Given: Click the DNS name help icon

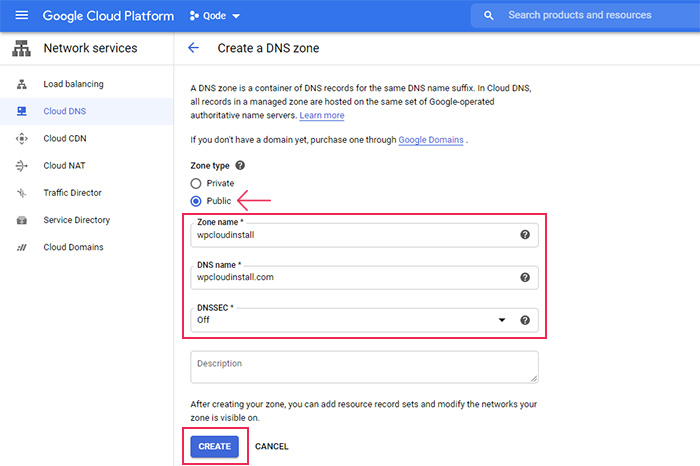Looking at the screenshot, I should click(x=525, y=278).
